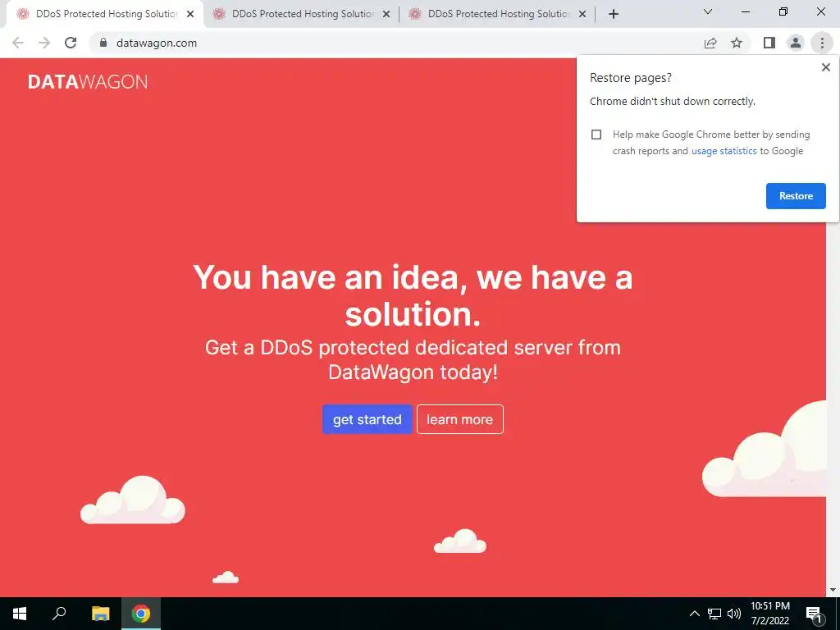Viewport: 840px width, 630px height.
Task: Click the 'Restore pages?' heading
Action: pos(631,78)
